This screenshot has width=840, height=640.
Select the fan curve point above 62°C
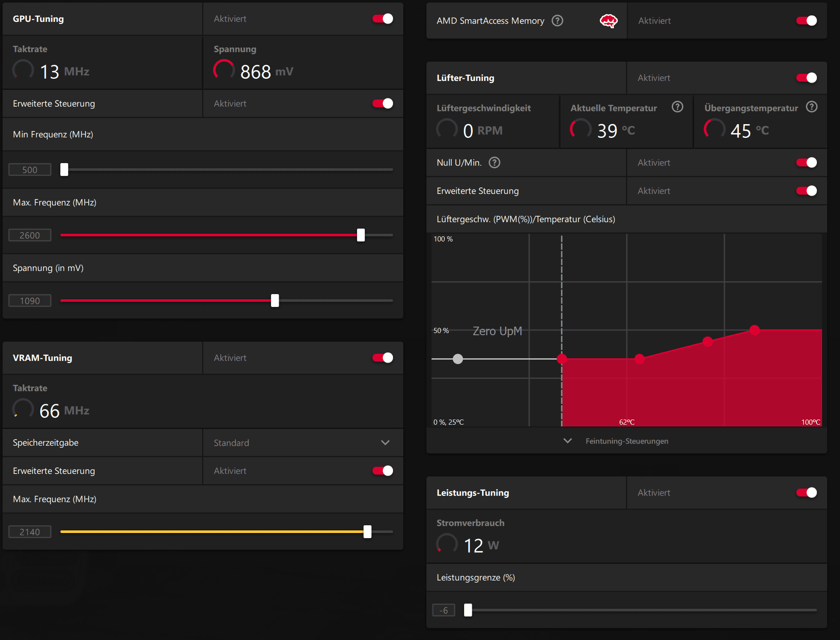tap(640, 359)
